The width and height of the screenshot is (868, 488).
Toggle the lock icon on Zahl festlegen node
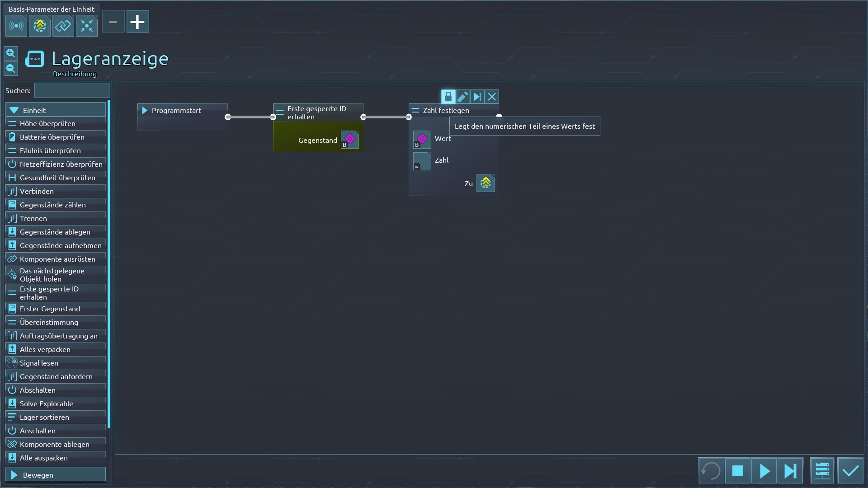tap(448, 97)
